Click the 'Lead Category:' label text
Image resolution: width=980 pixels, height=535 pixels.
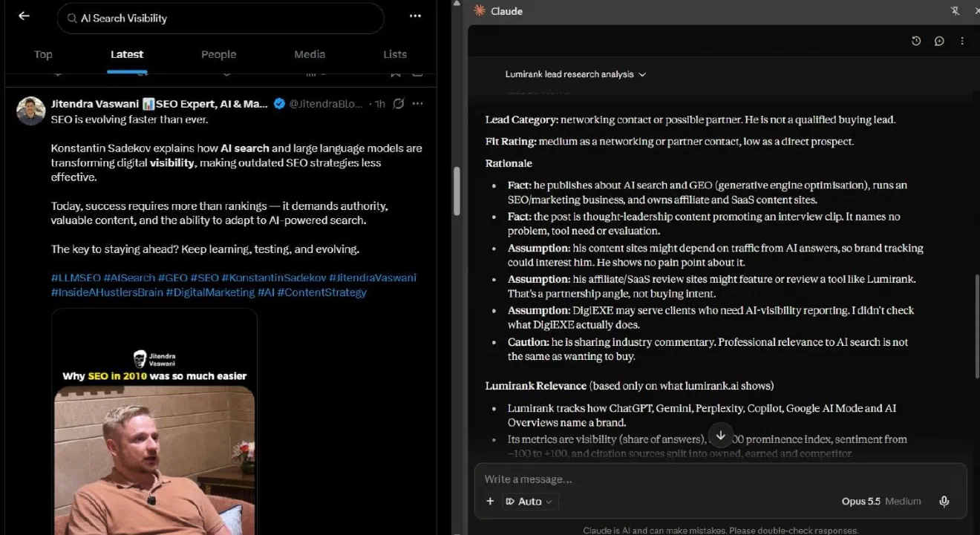pos(522,119)
